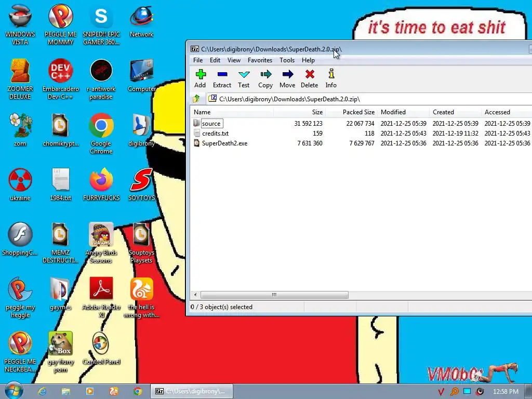Open the Tools menu
This screenshot has width=532, height=399.
(x=287, y=60)
